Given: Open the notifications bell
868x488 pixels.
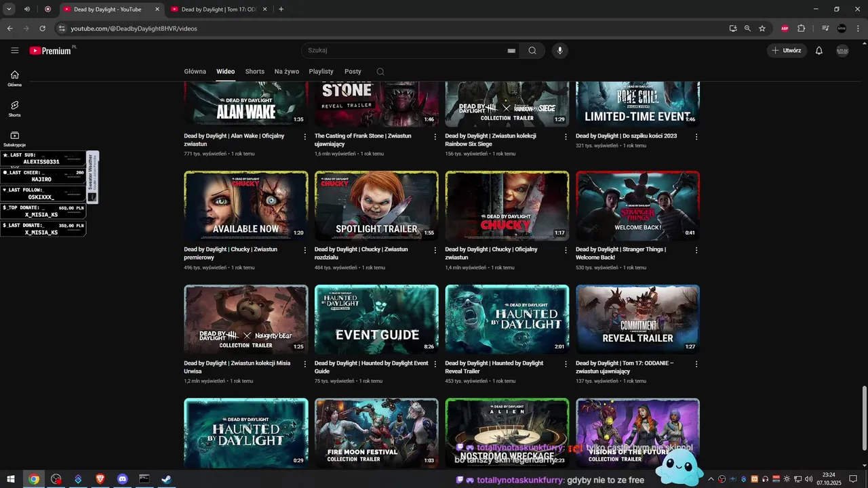Looking at the screenshot, I should tap(818, 51).
